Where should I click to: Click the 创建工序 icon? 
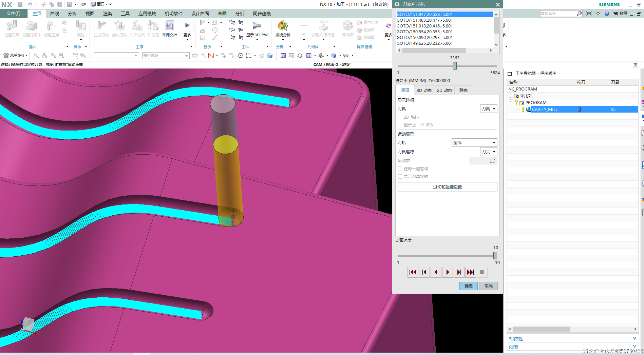pyautogui.click(x=51, y=28)
